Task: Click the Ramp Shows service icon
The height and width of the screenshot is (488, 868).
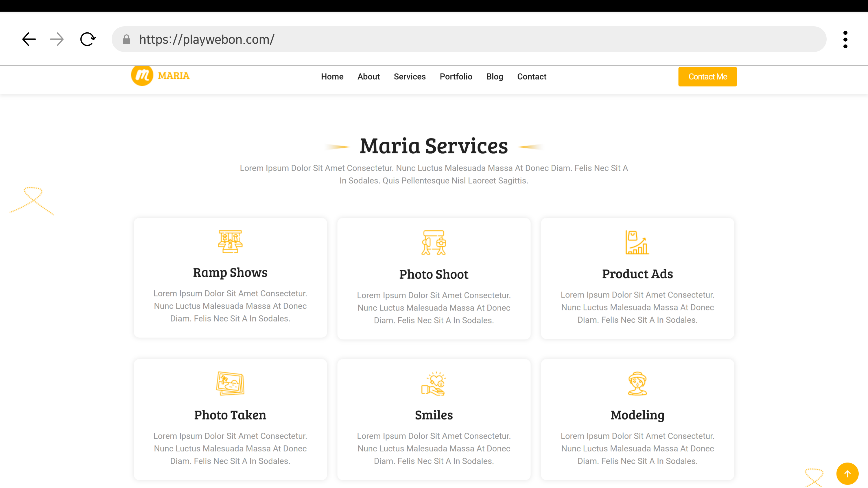Action: click(230, 242)
